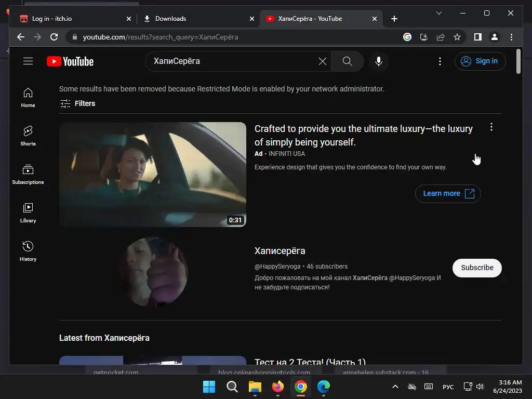The height and width of the screenshot is (399, 532).
Task: Click Sign in button
Action: (480, 61)
